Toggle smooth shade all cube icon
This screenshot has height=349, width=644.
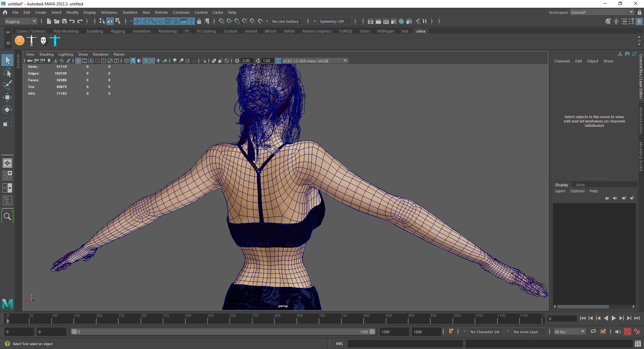(133, 61)
